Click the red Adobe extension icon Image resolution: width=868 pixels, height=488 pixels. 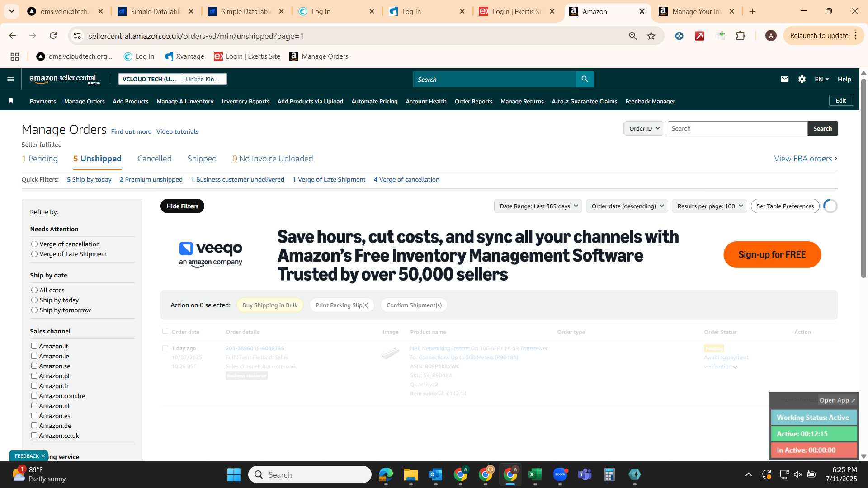pyautogui.click(x=700, y=36)
